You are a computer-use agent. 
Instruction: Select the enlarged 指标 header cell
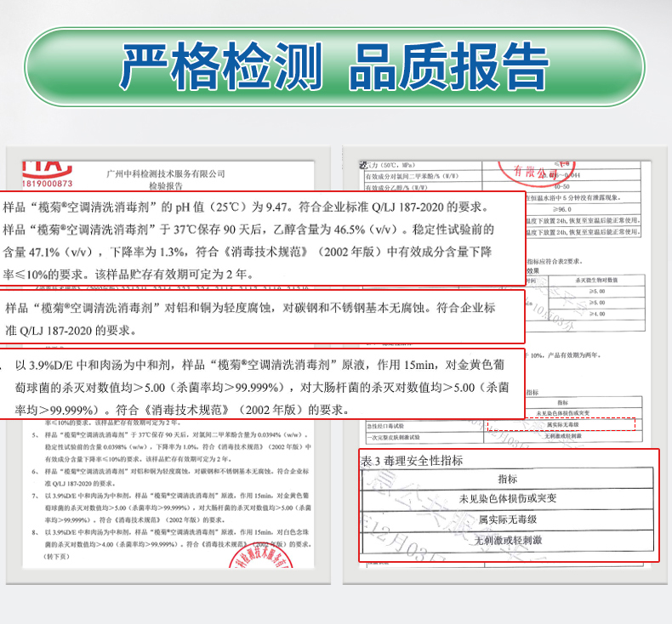point(508,479)
